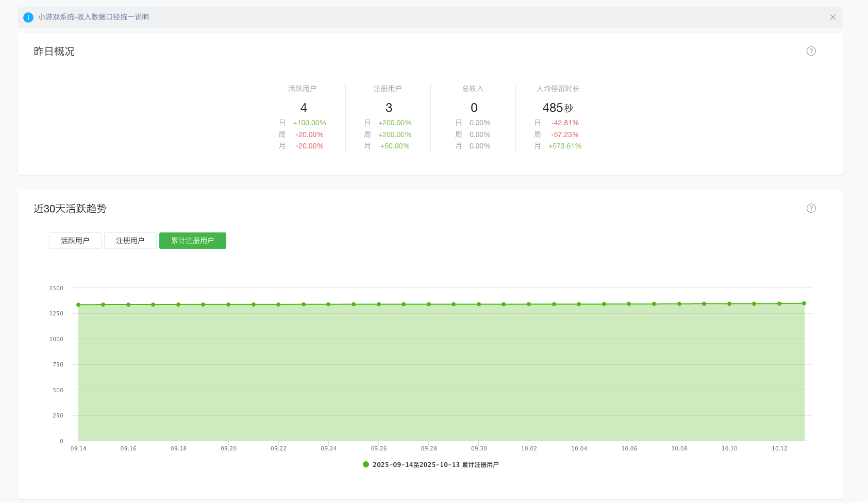
Task: Click the +573.61% monthly stay-time change
Action: tap(565, 146)
